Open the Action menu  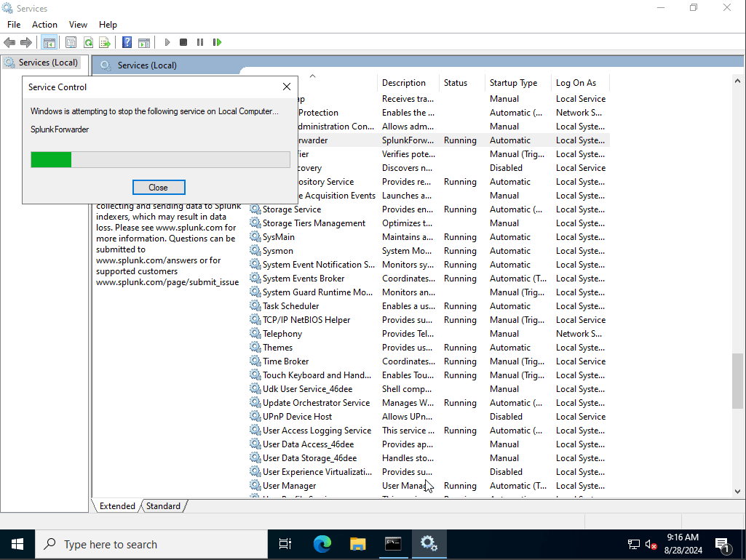coord(44,25)
